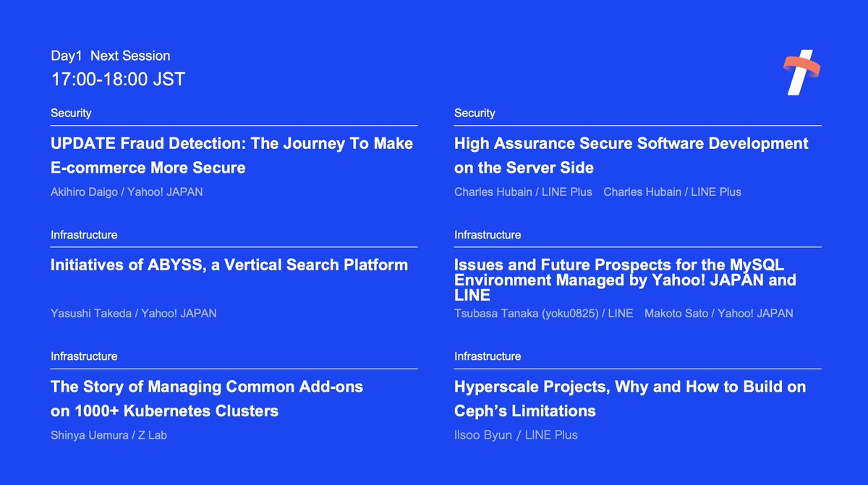Open 'Managing Common Add-ons' Kubernetes session
868x485 pixels.
(207, 399)
